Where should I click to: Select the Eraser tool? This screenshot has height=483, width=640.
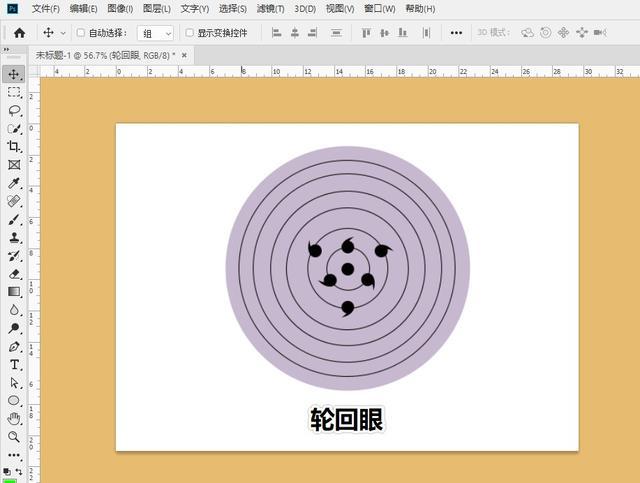tap(14, 274)
